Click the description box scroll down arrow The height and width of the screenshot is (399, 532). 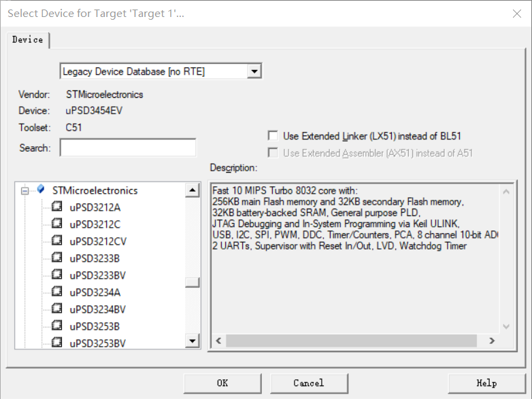point(506,327)
